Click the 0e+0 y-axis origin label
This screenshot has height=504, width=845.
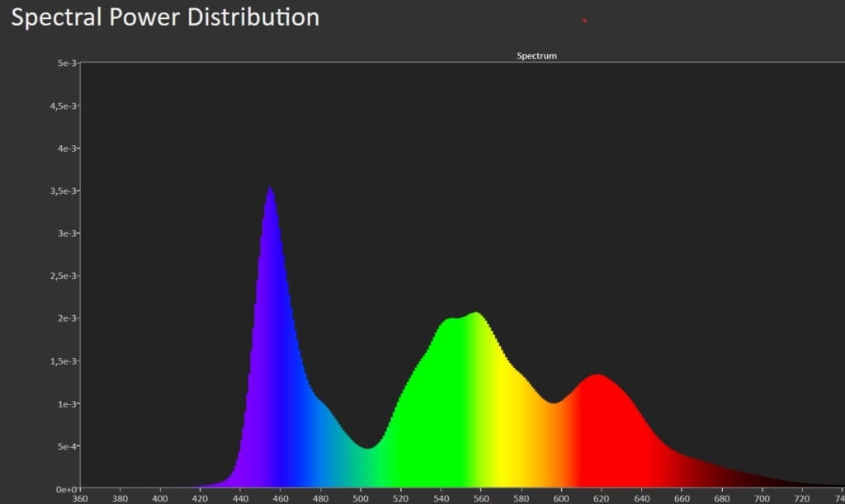66,489
